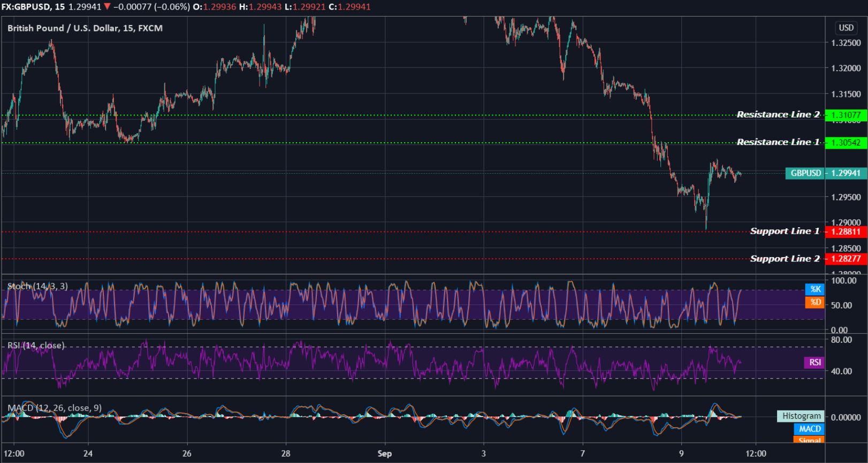The width and height of the screenshot is (868, 463).
Task: Click Resistance Line 2 label
Action: [x=778, y=114]
